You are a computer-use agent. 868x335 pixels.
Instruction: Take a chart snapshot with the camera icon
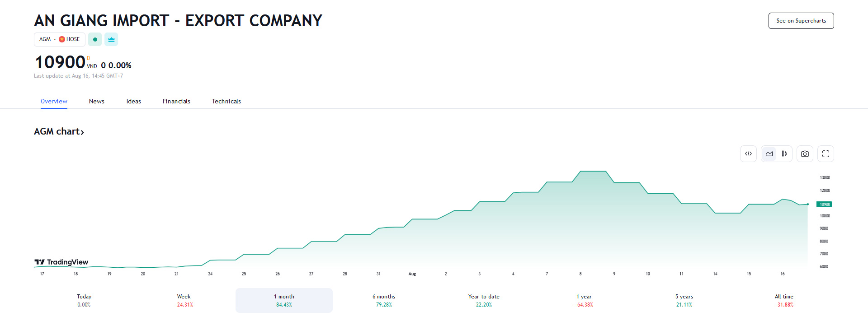point(805,154)
